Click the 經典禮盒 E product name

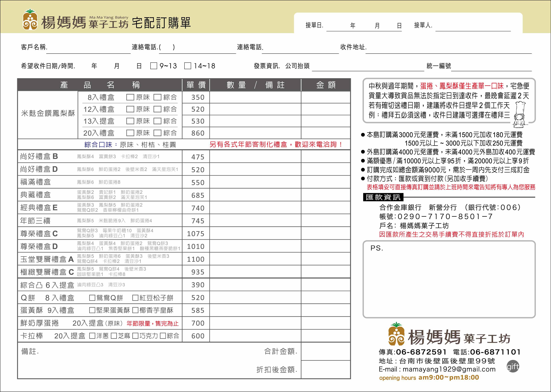click(x=39, y=208)
